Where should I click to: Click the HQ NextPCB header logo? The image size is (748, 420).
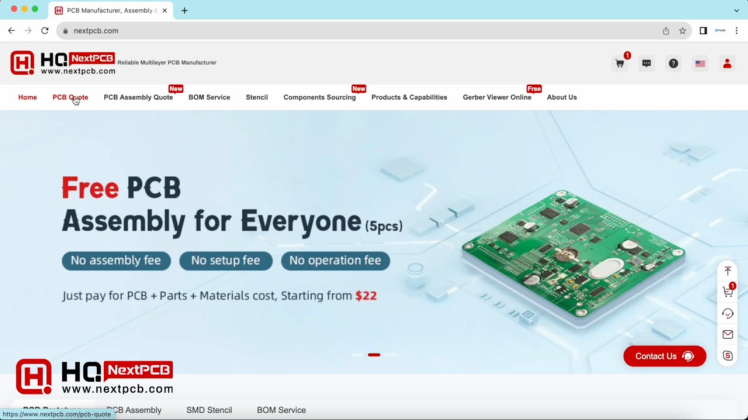coord(63,63)
